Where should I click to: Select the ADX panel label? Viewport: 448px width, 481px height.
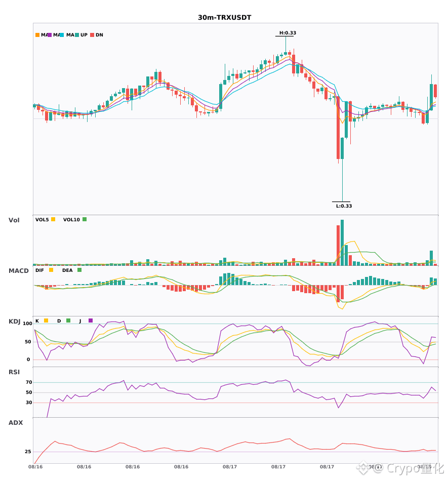16,422
